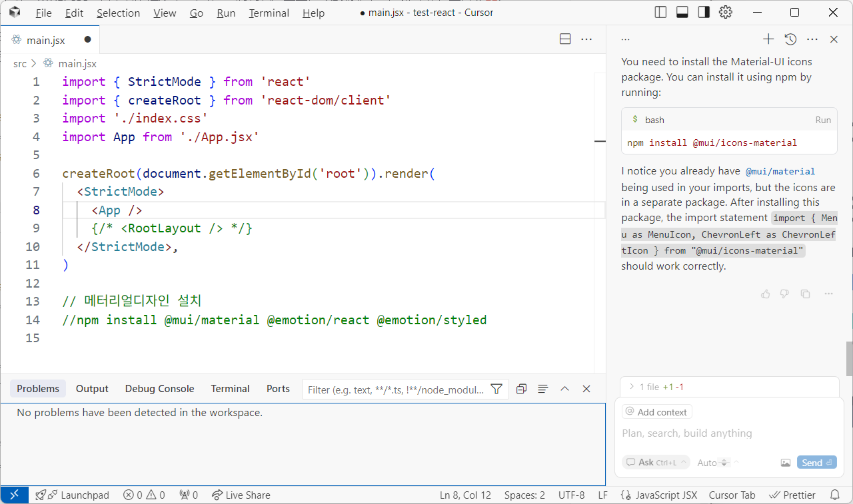The height and width of the screenshot is (504, 853).
Task: Open the problems filter funnel options
Action: pos(496,389)
